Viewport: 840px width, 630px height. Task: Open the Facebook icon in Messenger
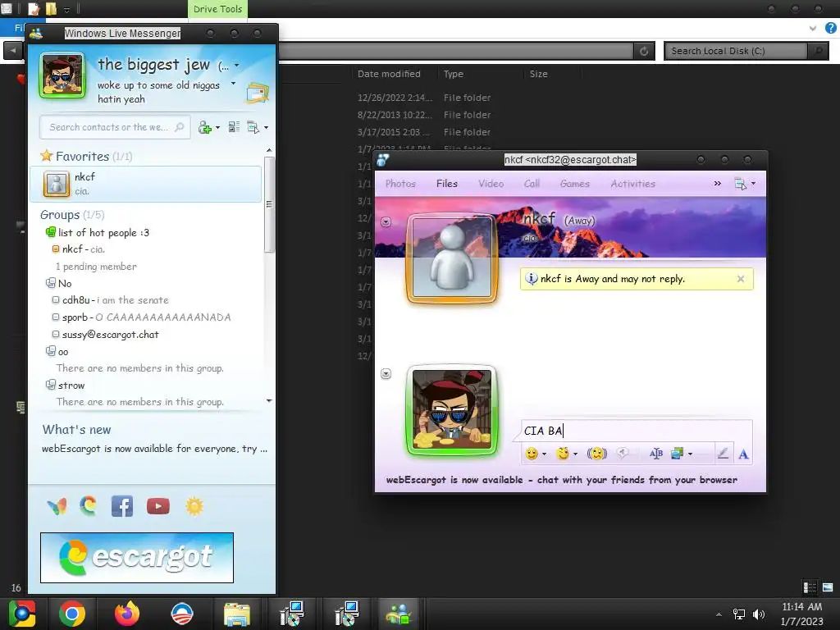122,506
